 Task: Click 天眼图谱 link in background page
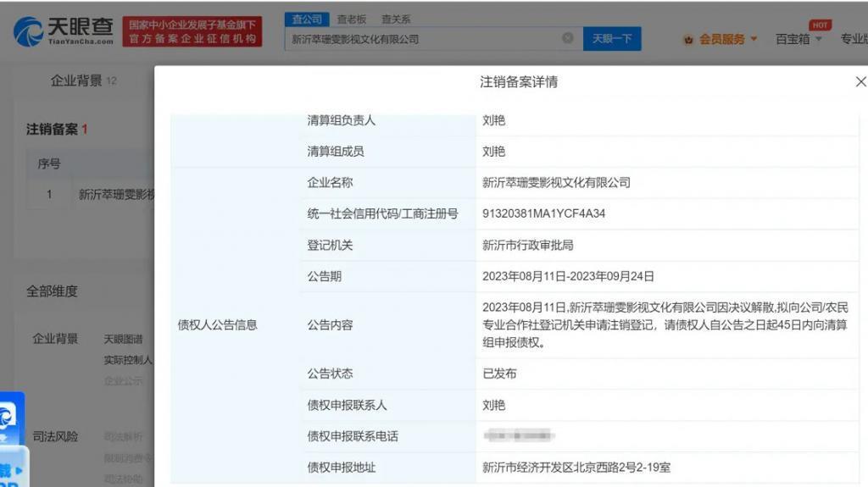click(123, 340)
